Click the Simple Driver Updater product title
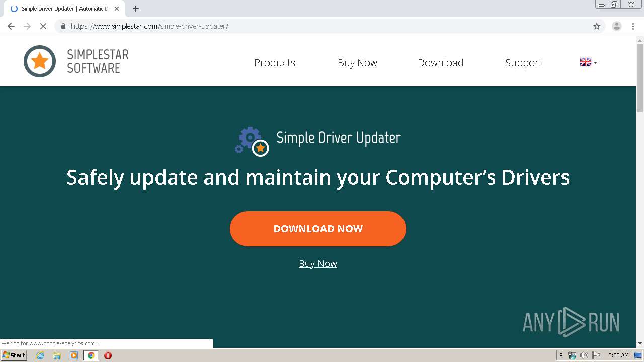 (339, 138)
